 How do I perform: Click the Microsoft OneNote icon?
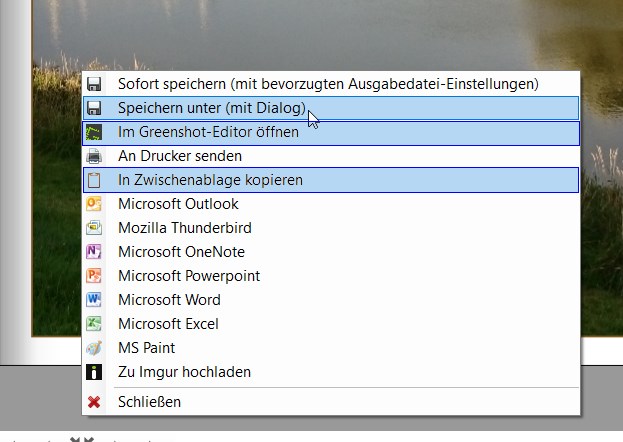(x=94, y=252)
